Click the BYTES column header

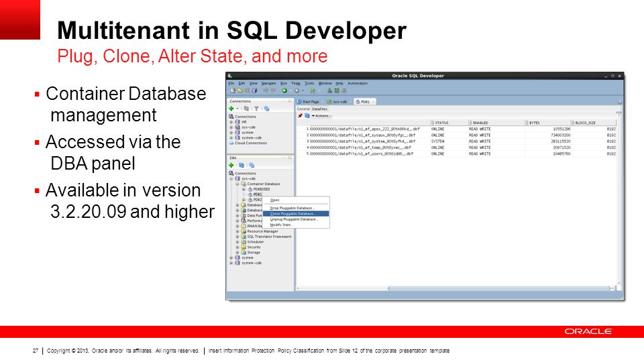tap(548, 123)
